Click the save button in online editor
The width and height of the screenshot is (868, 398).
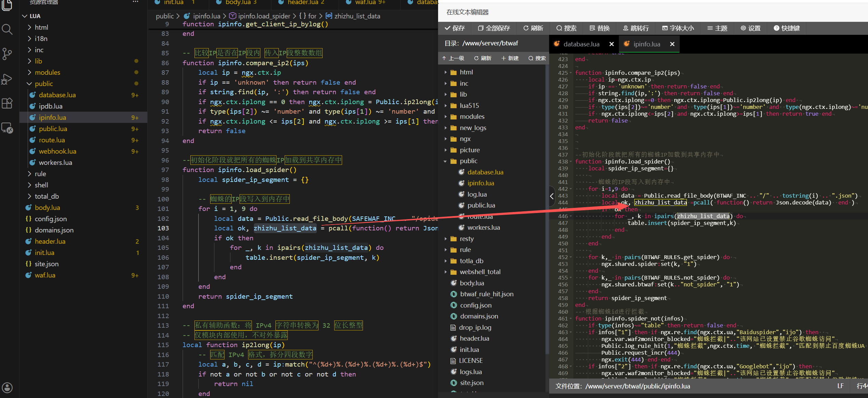tap(455, 28)
